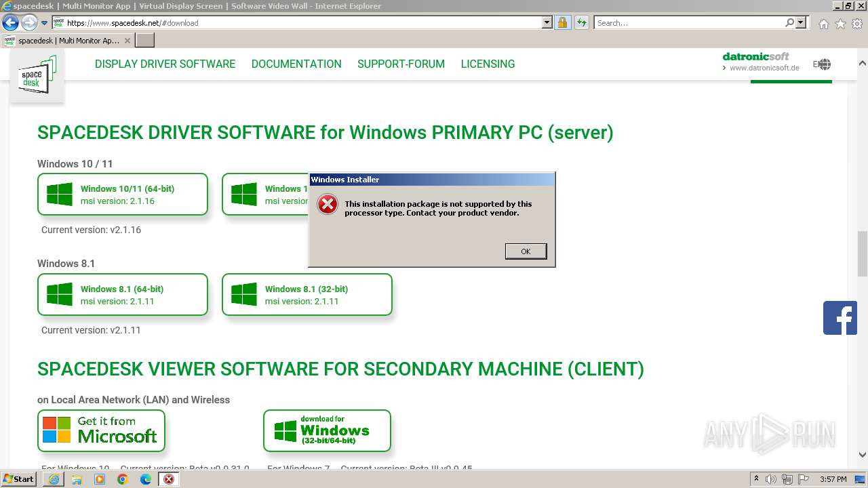Open Internet Explorer in the taskbar
The height and width of the screenshot is (488, 868).
(54, 479)
